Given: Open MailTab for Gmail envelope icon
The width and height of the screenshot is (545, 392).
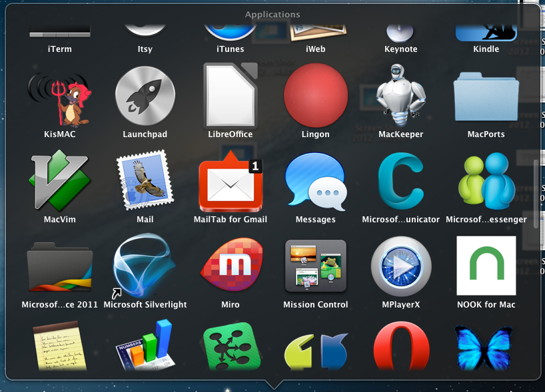Looking at the screenshot, I should 230,181.
